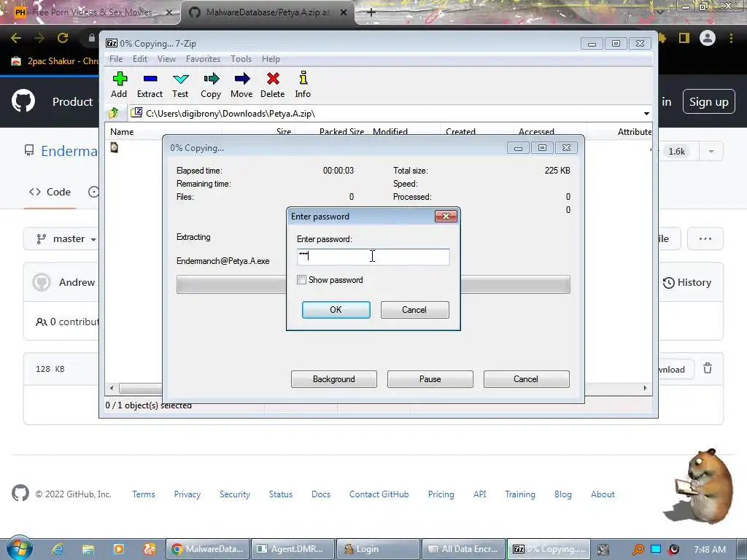
Task: Switch to the Agent.DMR taskbar window
Action: [x=293, y=548]
